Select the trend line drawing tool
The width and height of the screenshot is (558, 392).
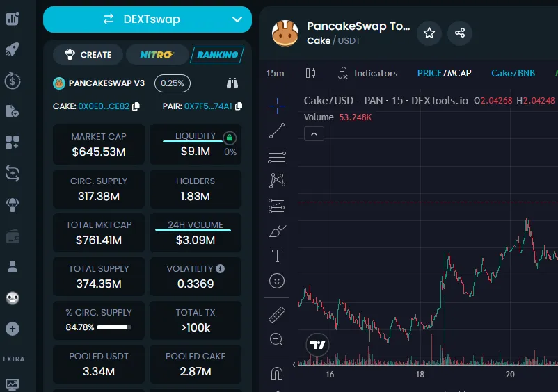(277, 131)
